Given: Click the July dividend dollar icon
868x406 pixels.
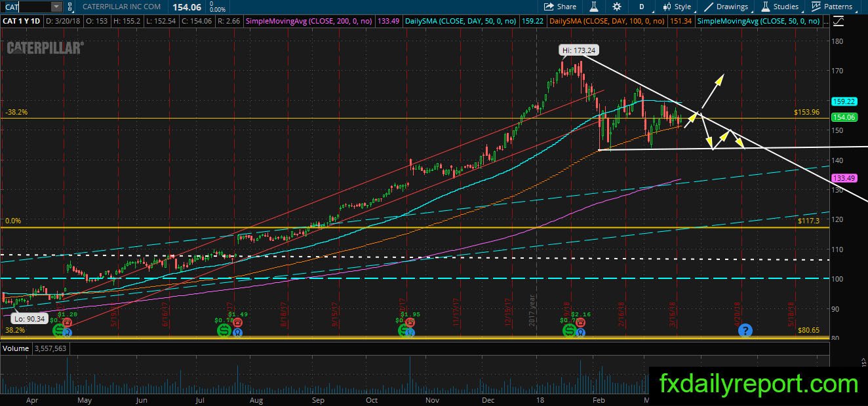Looking at the screenshot, I should click(x=225, y=331).
